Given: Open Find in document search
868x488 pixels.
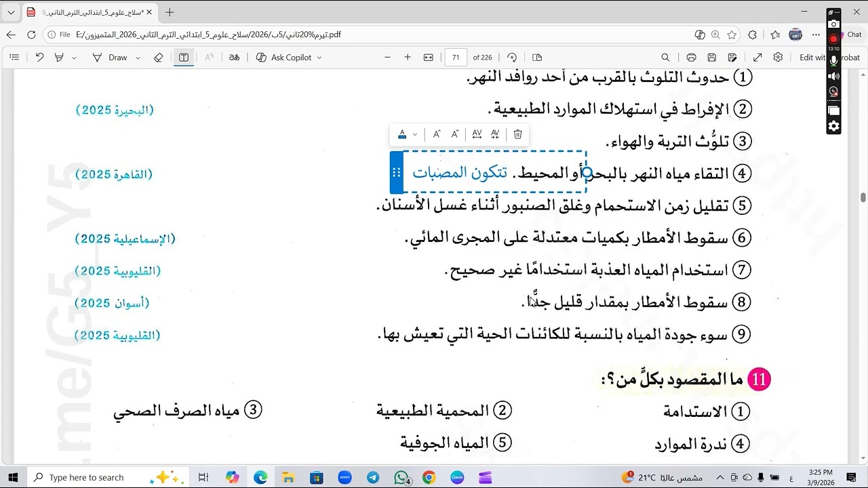Looking at the screenshot, I should tap(665, 58).
